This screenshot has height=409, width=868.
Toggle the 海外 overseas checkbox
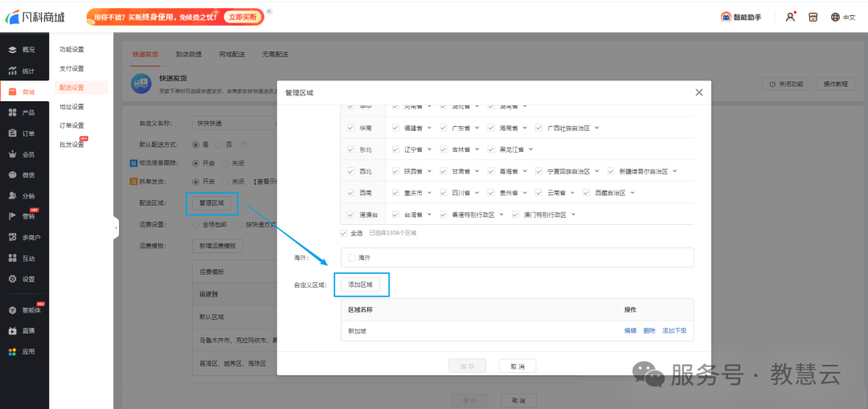click(x=351, y=258)
